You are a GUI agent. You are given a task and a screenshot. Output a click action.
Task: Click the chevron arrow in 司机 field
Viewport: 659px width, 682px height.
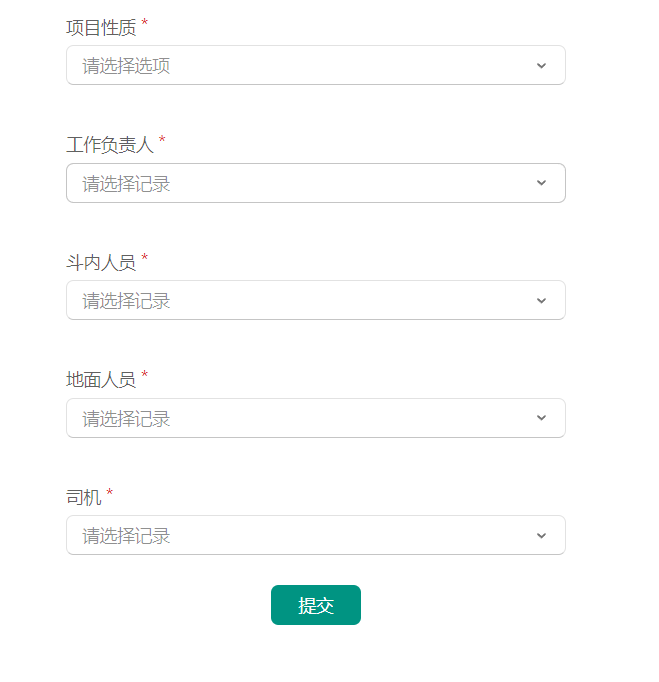click(x=541, y=535)
